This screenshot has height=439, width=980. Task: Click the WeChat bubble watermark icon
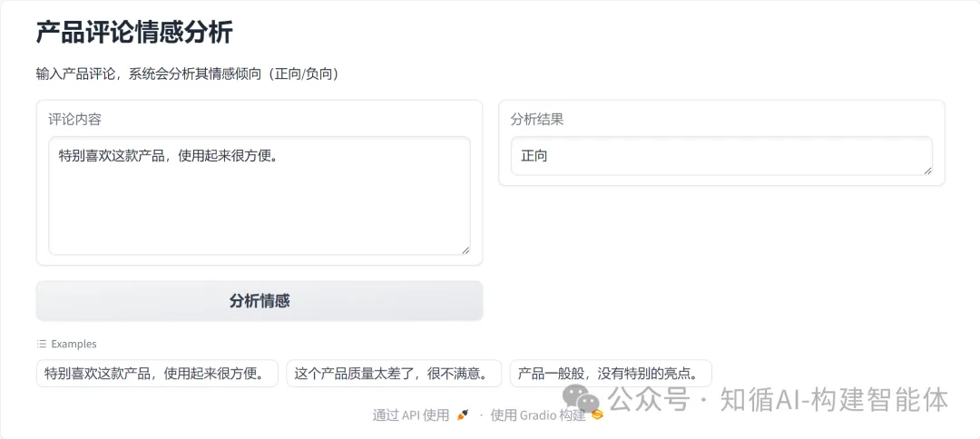pos(582,398)
